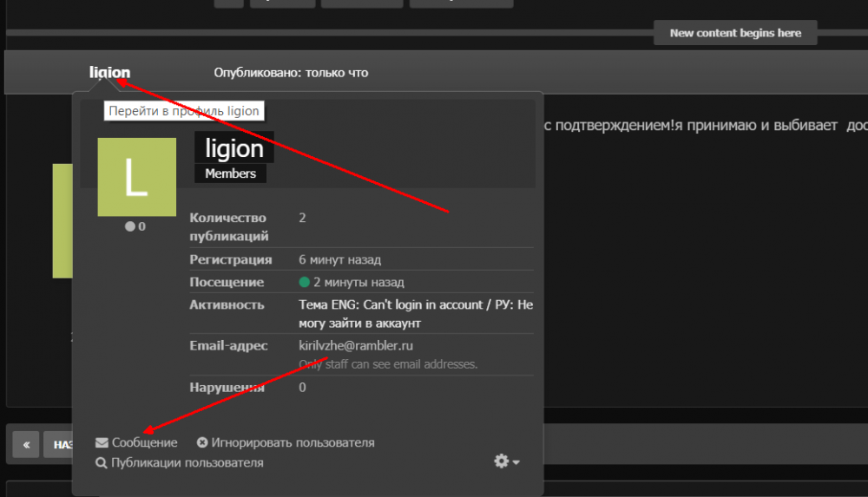
Task: Send a message via the Сообщение link
Action: click(144, 443)
